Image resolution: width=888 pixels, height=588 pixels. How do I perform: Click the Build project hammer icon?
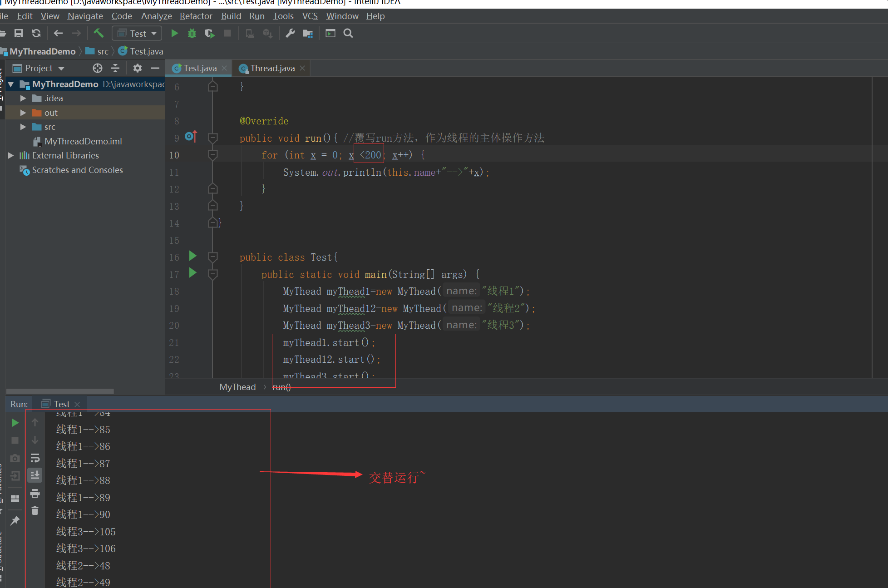coord(99,33)
